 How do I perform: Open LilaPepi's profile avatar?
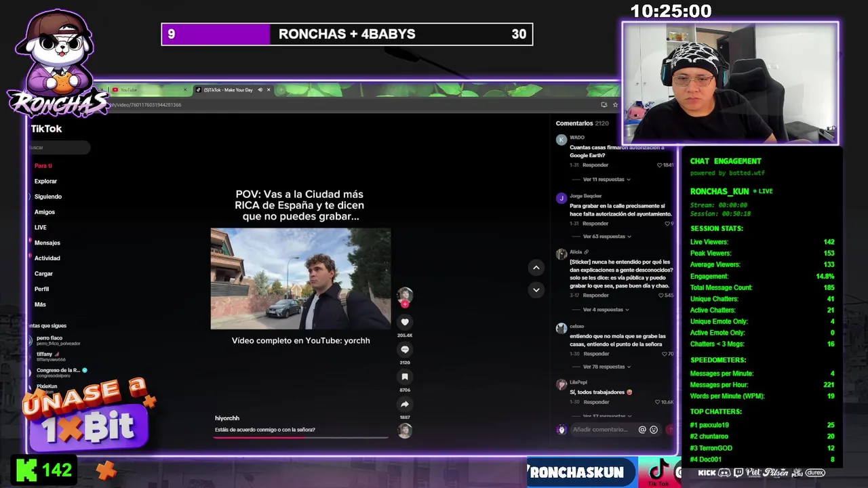tap(561, 384)
